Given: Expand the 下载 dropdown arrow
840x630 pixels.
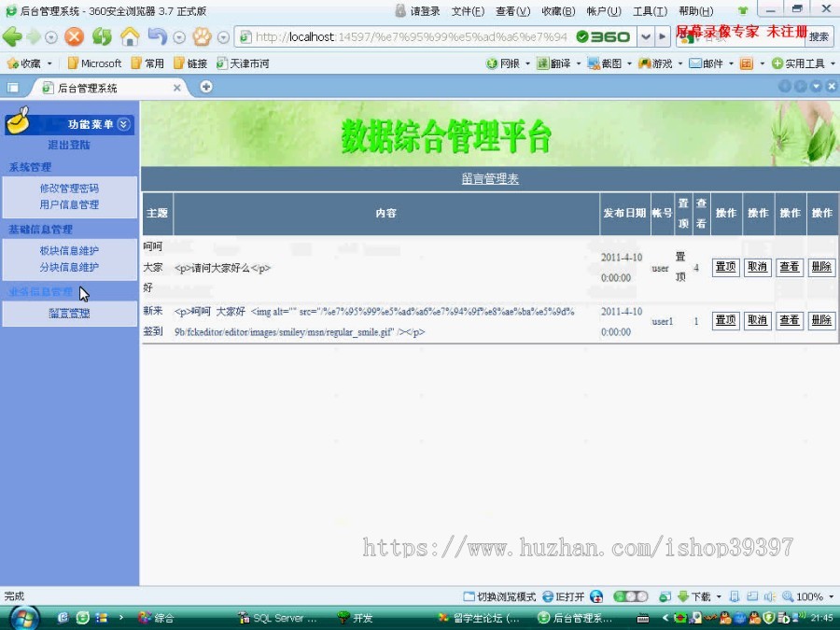Looking at the screenshot, I should tap(719, 596).
